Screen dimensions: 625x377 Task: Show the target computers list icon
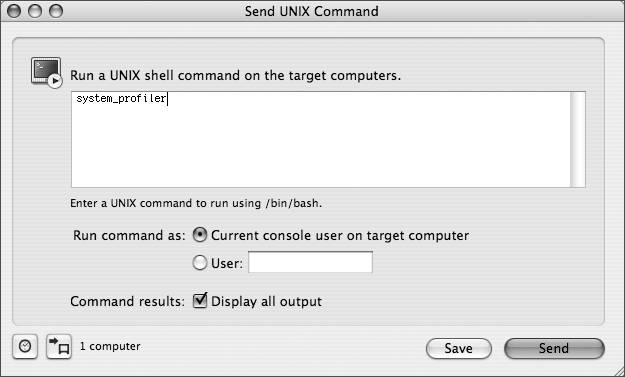point(59,346)
